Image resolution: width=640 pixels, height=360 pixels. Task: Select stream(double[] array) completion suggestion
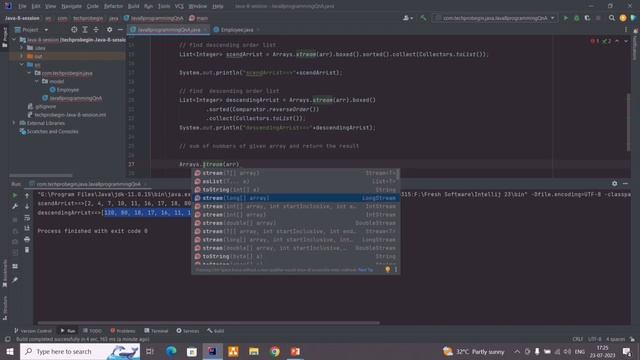[296, 223]
